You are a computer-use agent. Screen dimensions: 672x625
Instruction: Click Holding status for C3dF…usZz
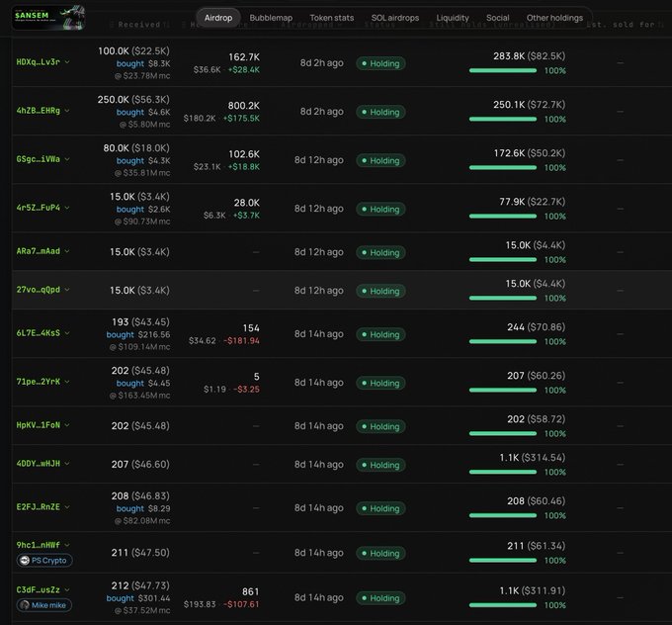[x=380, y=598]
